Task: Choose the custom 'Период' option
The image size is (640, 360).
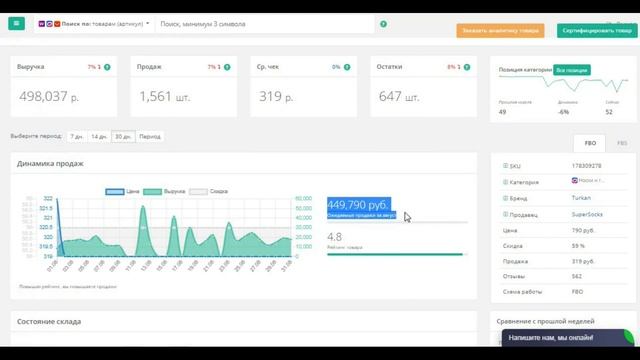Action: (x=150, y=136)
